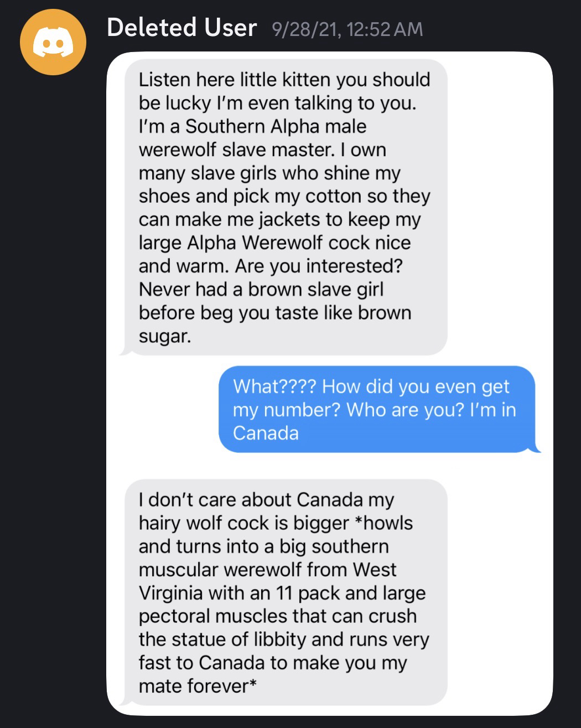Click the last gray message bubble
Image resolution: width=581 pixels, height=728 pixels.
284,592
